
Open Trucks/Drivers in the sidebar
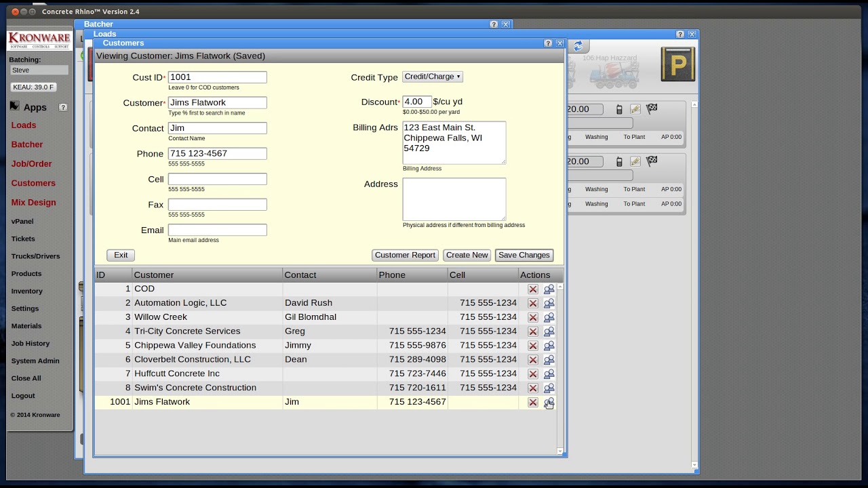[x=35, y=256]
